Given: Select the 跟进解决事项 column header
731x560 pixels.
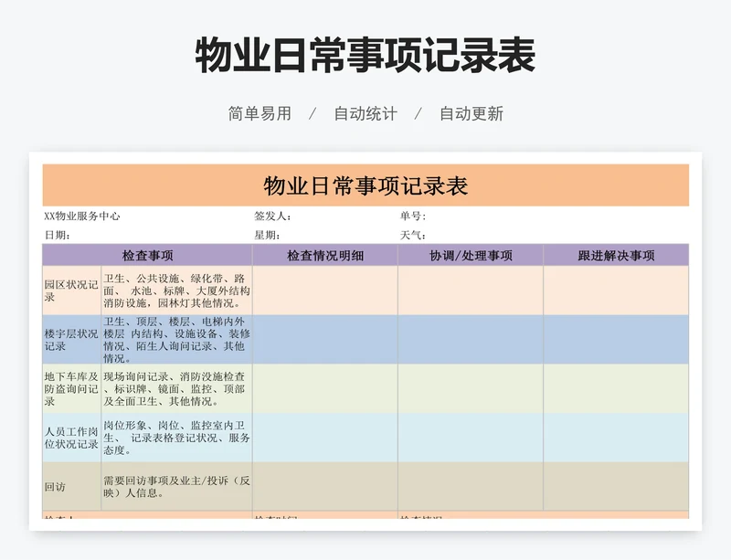Looking at the screenshot, I should click(x=616, y=255).
